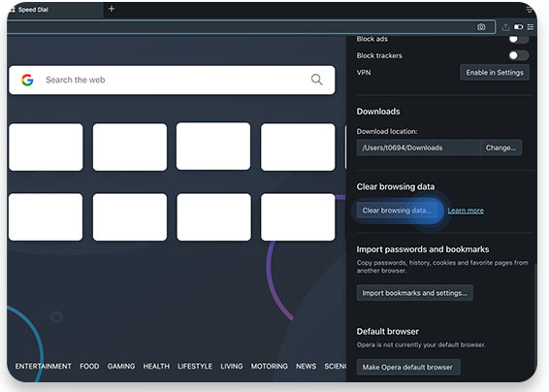
Task: Click the Google logo in search box
Action: [x=27, y=80]
